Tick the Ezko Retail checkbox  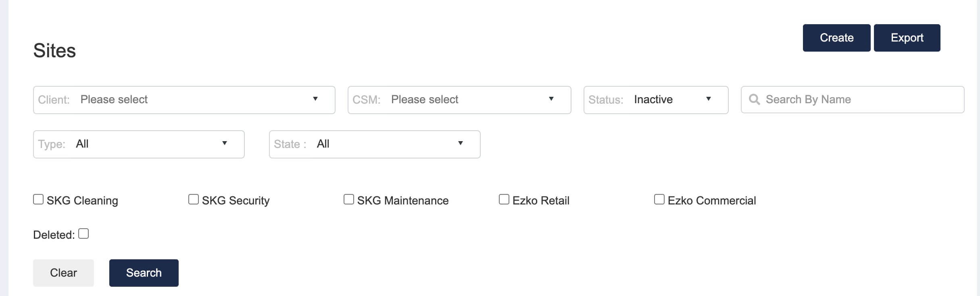[x=504, y=199]
